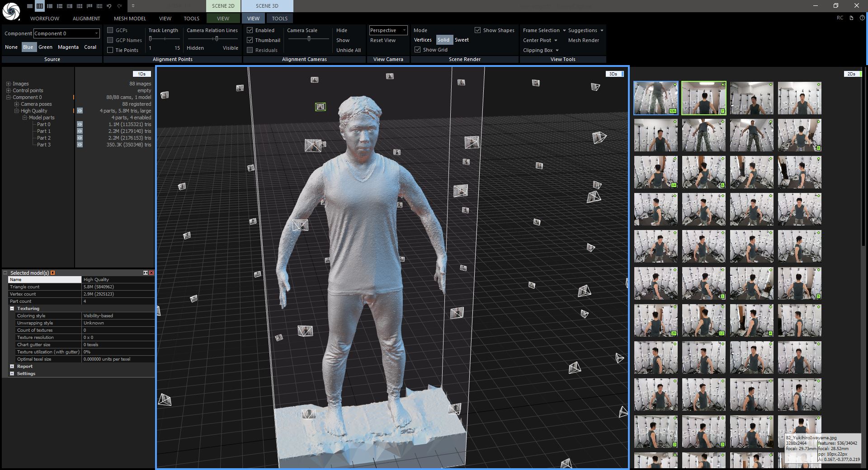
Task: Toggle visibility eye for Part 1
Action: (80, 131)
